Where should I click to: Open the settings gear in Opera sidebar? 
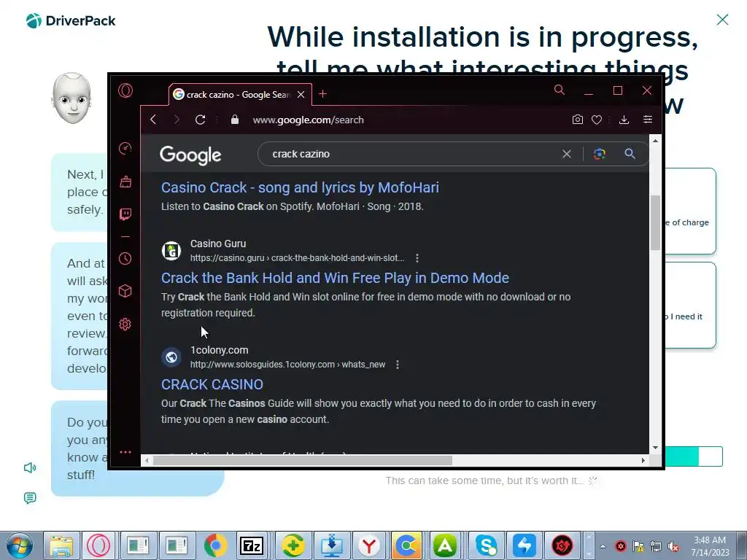pyautogui.click(x=125, y=324)
